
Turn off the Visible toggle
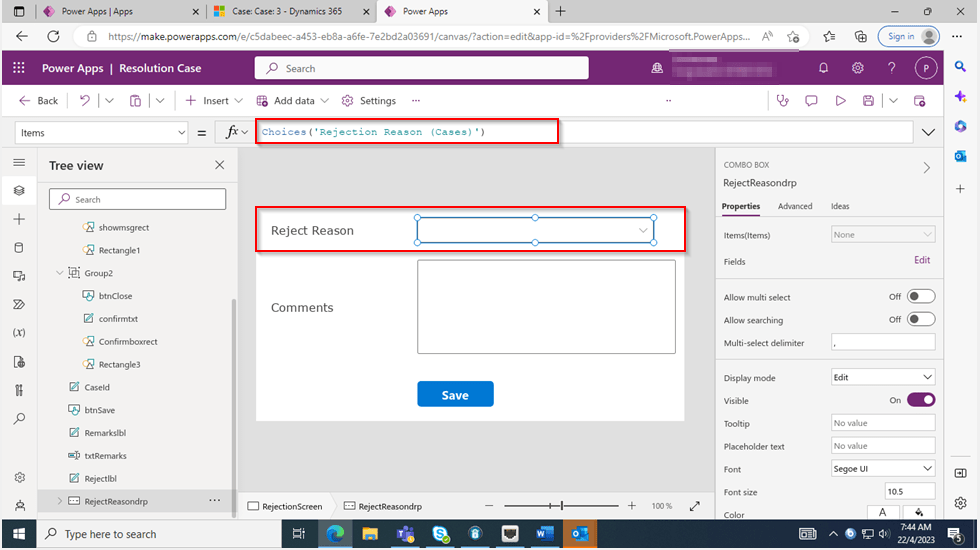[x=920, y=400]
